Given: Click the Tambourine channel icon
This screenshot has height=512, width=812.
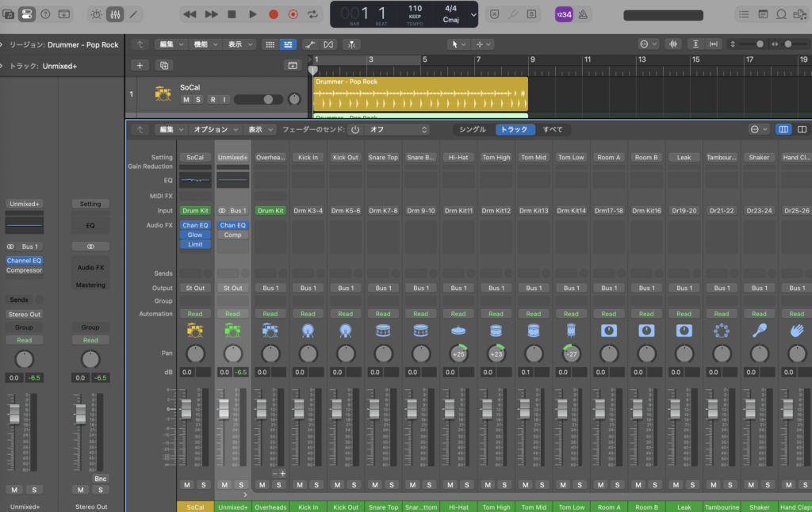Looking at the screenshot, I should tap(722, 331).
